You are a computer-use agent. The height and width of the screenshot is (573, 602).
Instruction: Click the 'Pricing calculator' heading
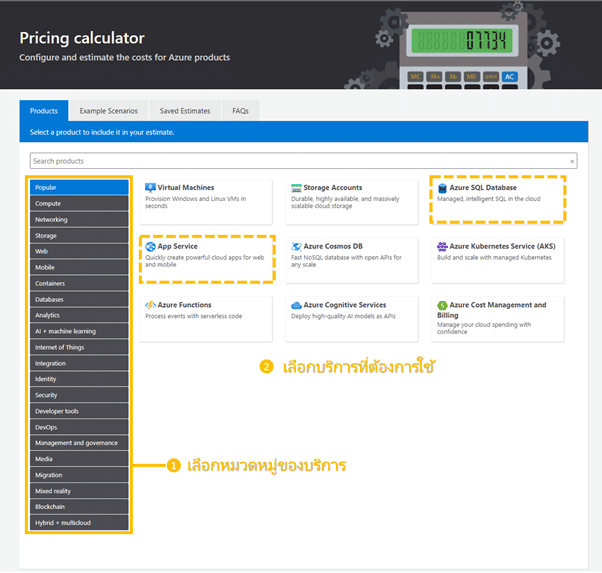point(82,38)
